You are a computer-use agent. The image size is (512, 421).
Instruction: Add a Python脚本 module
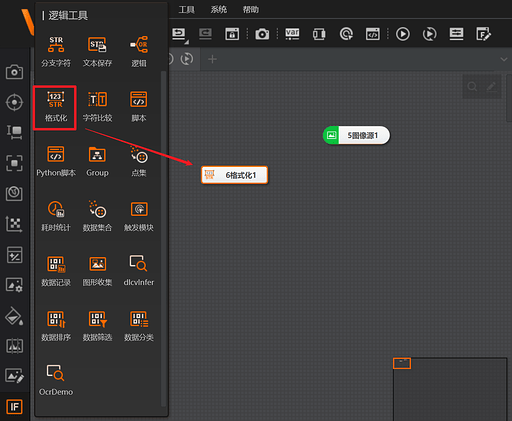tap(56, 161)
